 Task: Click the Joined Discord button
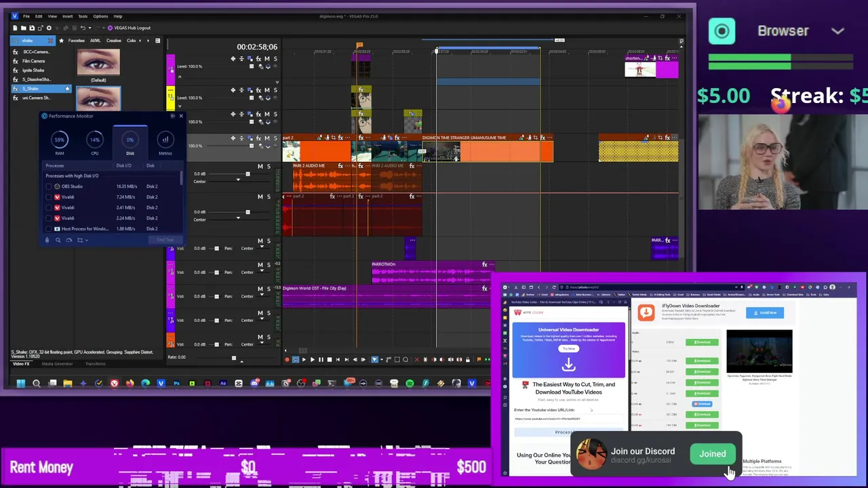click(712, 454)
